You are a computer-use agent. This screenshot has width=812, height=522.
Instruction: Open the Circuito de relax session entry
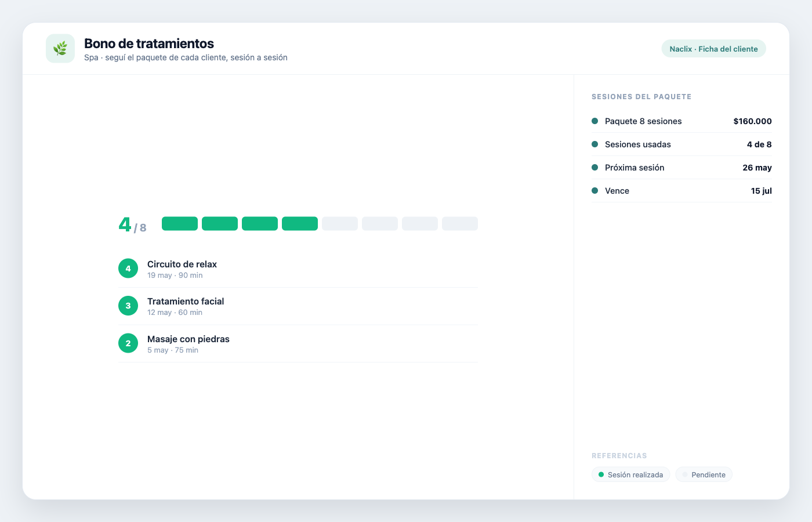(298, 269)
